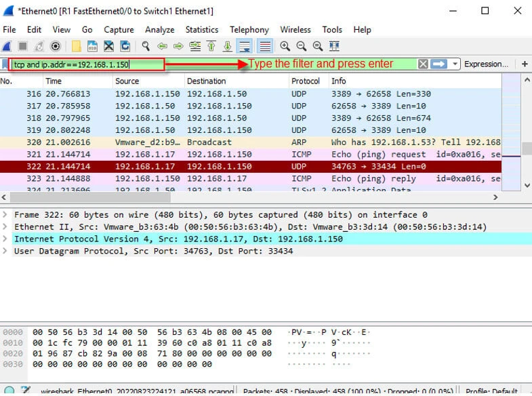Viewport: 532px width, 396px height.
Task: Click the find packet magnifier icon
Action: pos(145,46)
